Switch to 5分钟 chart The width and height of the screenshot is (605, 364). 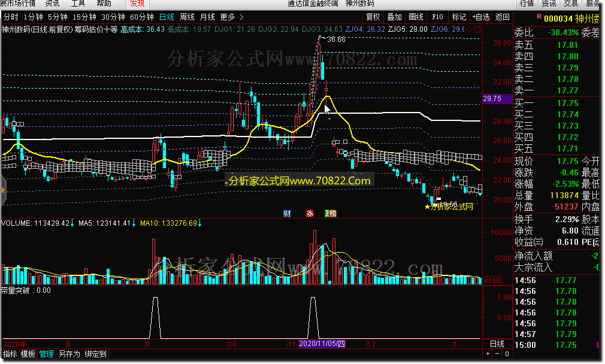coord(58,17)
